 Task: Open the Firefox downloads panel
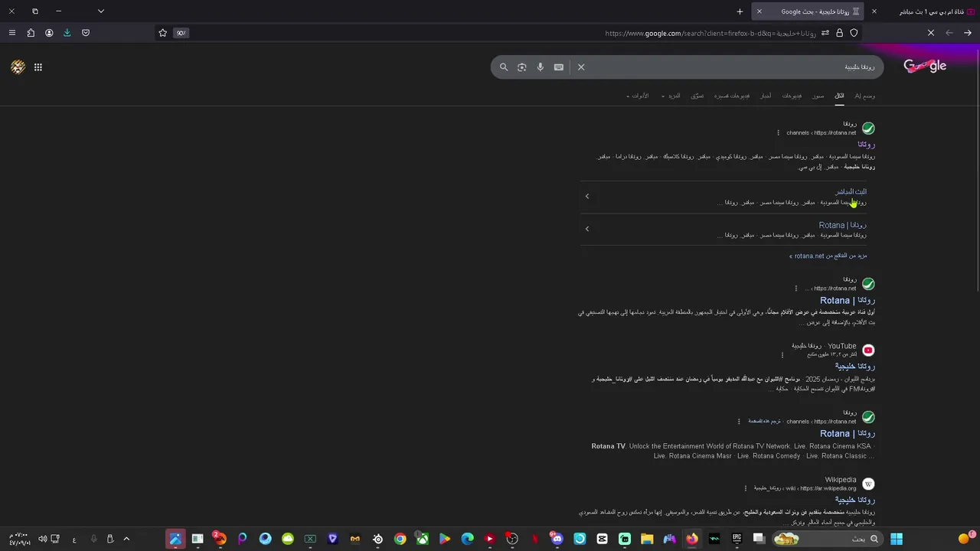pyautogui.click(x=67, y=33)
